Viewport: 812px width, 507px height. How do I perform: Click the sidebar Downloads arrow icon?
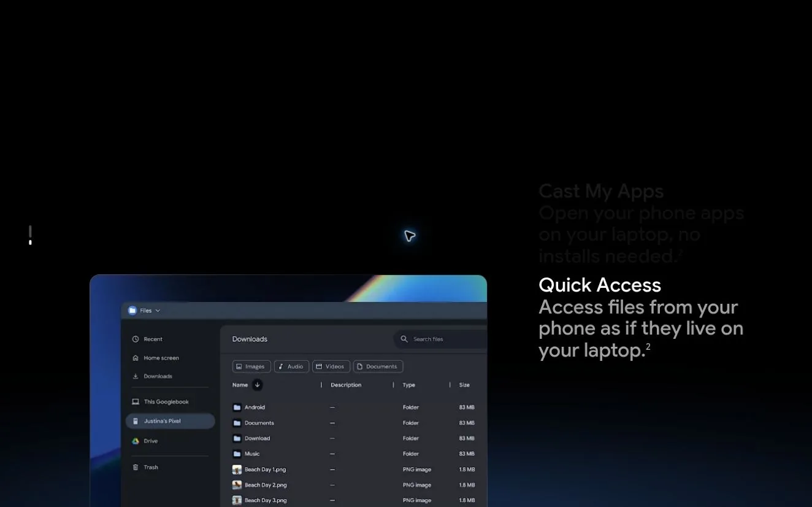[x=136, y=376]
